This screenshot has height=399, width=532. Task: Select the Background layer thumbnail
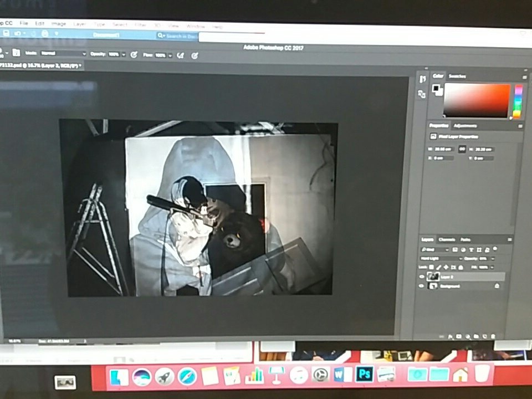pos(433,286)
